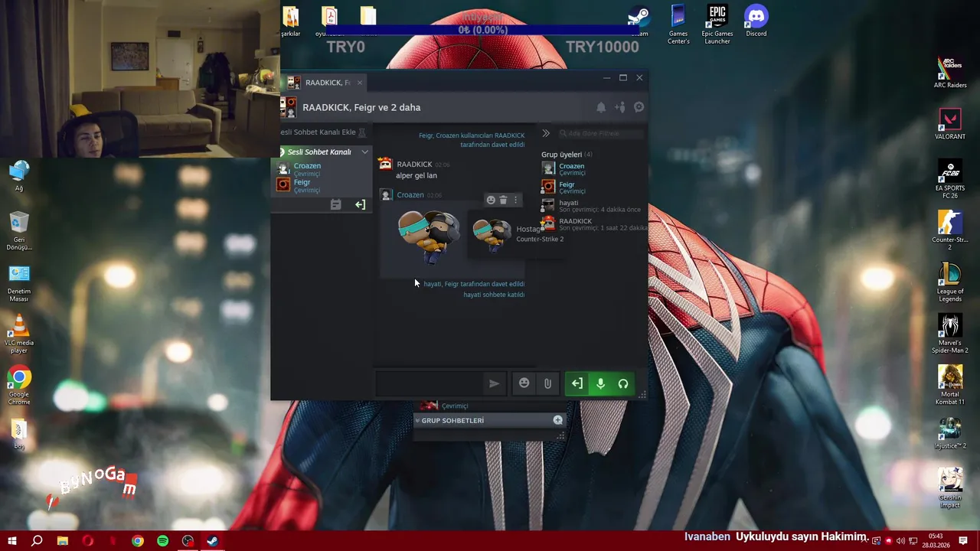Focus the member name filter field
The image size is (980, 551).
tap(601, 133)
